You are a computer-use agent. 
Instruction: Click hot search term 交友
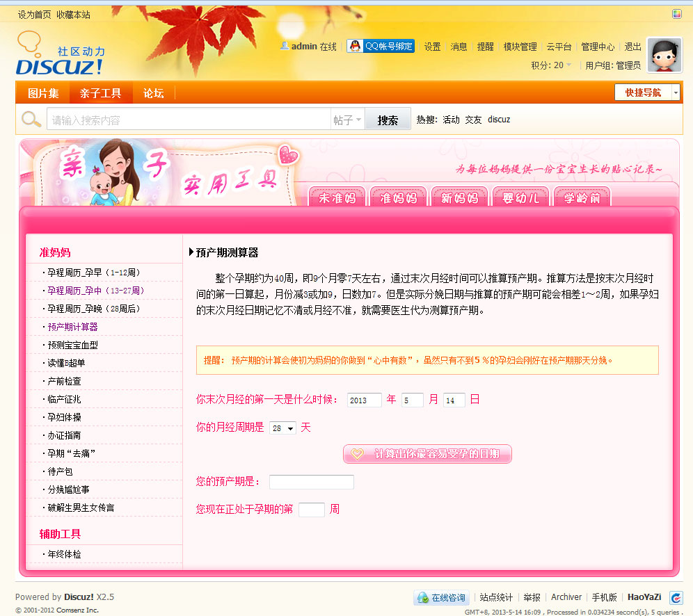point(473,120)
